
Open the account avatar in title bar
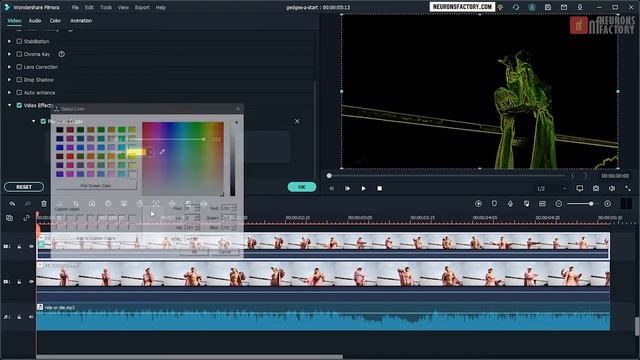(532, 7)
